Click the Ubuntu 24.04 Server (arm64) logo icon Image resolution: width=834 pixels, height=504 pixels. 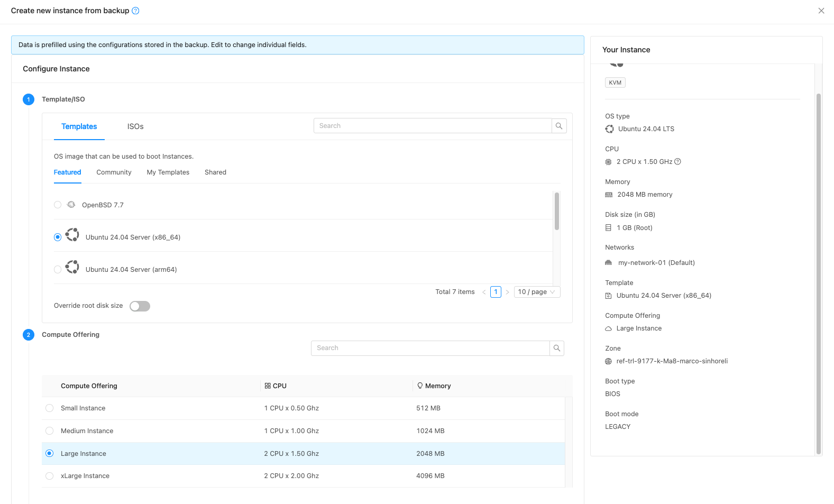[x=72, y=267]
